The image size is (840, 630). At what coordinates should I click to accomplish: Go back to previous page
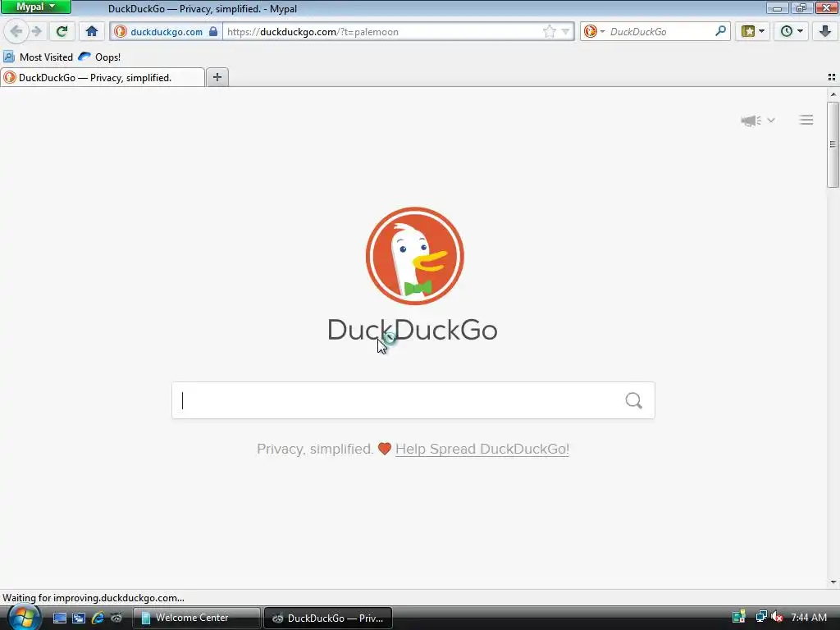tap(16, 31)
